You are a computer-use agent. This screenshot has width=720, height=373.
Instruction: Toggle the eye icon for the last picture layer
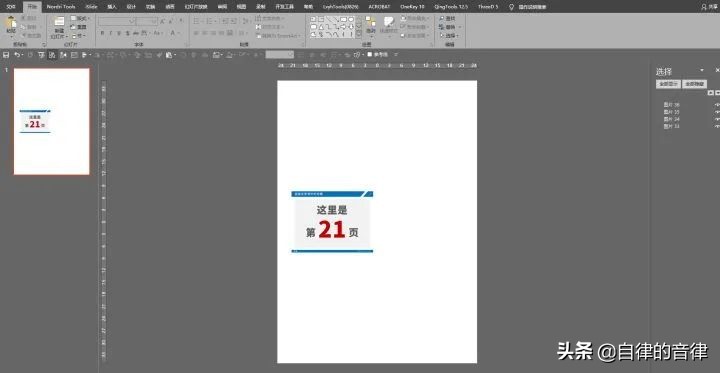click(x=717, y=126)
